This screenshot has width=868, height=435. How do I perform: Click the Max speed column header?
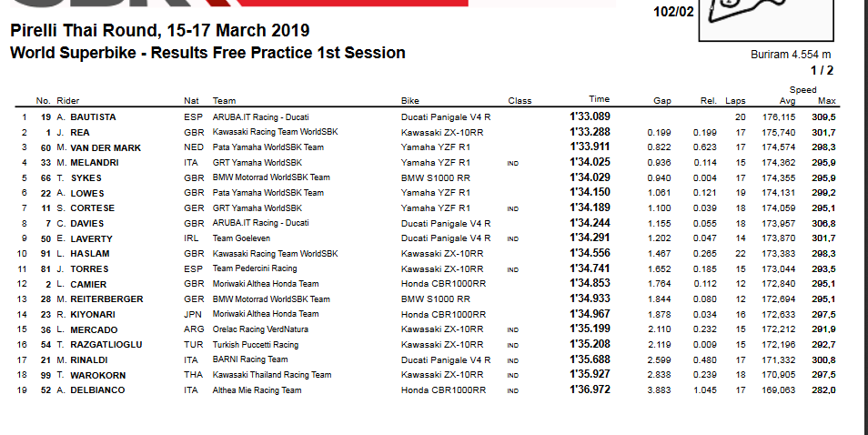(x=827, y=100)
